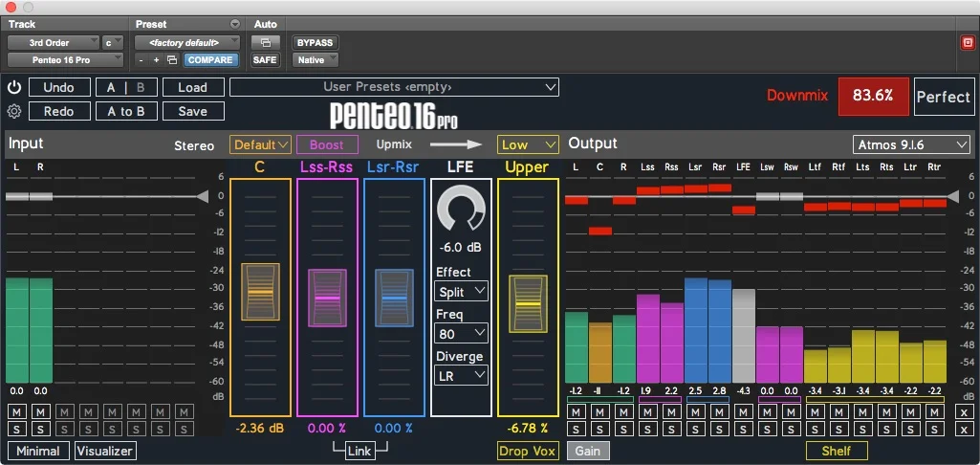Image resolution: width=980 pixels, height=465 pixels.
Task: Toggle the BYPASS button
Action: 315,42
